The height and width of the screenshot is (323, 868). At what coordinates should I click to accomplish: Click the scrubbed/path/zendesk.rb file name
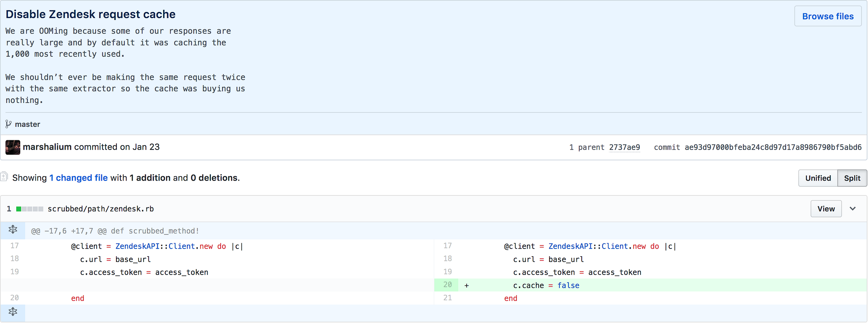[x=101, y=209]
